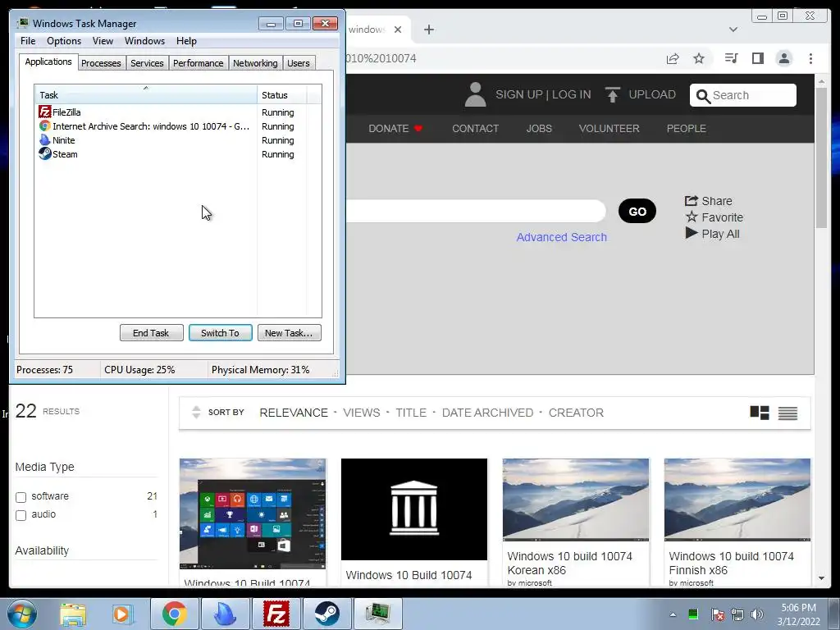Click the Chrome taskbar icon

(174, 614)
